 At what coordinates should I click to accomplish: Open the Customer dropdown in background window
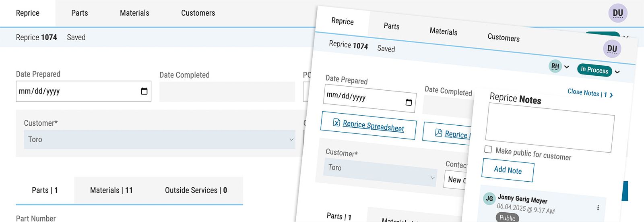(159, 139)
